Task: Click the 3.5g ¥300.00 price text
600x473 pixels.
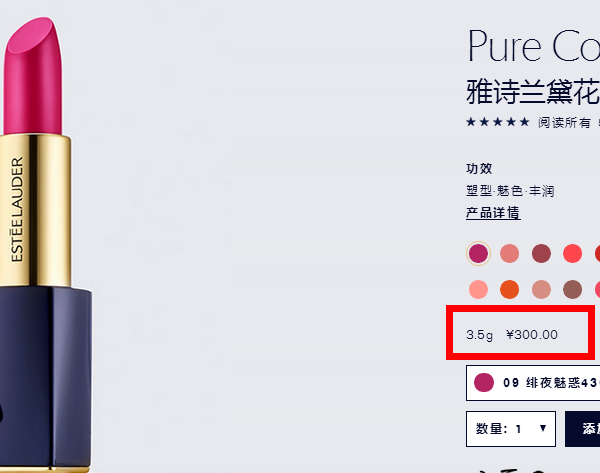Action: 512,335
